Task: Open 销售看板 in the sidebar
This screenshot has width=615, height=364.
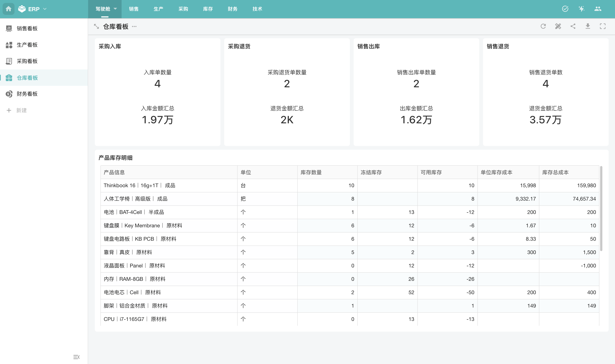Action: tap(27, 28)
